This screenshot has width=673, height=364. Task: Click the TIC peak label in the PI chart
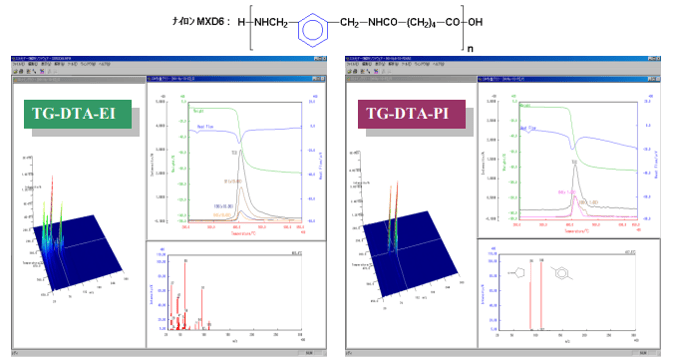pyautogui.click(x=574, y=162)
